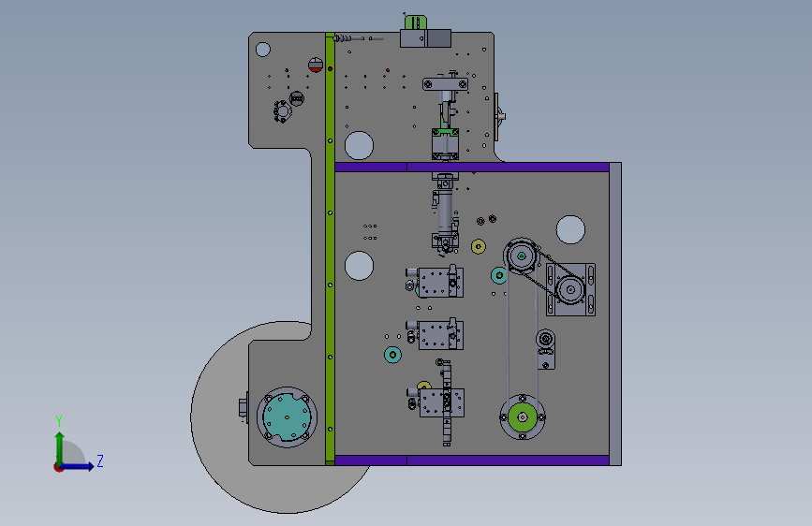Viewport: 812px width, 526px height.
Task: Select the red origin ball of the triad
Action: [x=58, y=467]
